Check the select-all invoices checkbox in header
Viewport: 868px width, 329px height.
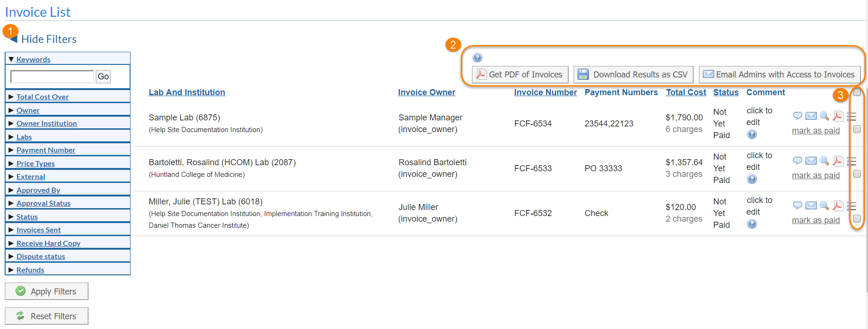857,92
